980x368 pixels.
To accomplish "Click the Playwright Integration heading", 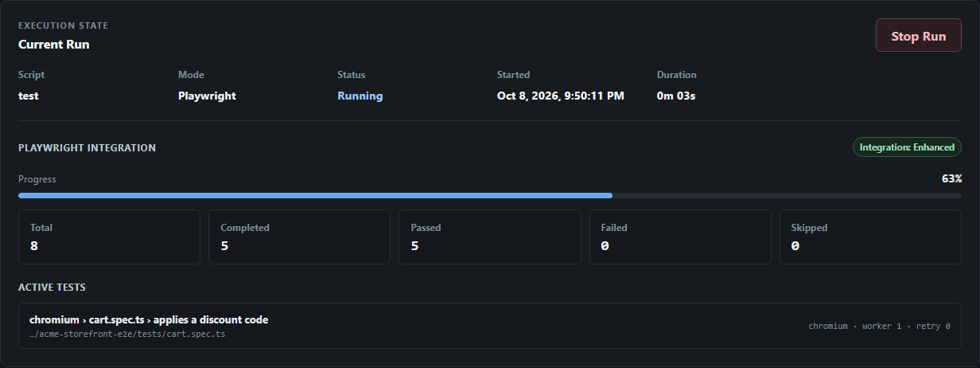I will [87, 147].
